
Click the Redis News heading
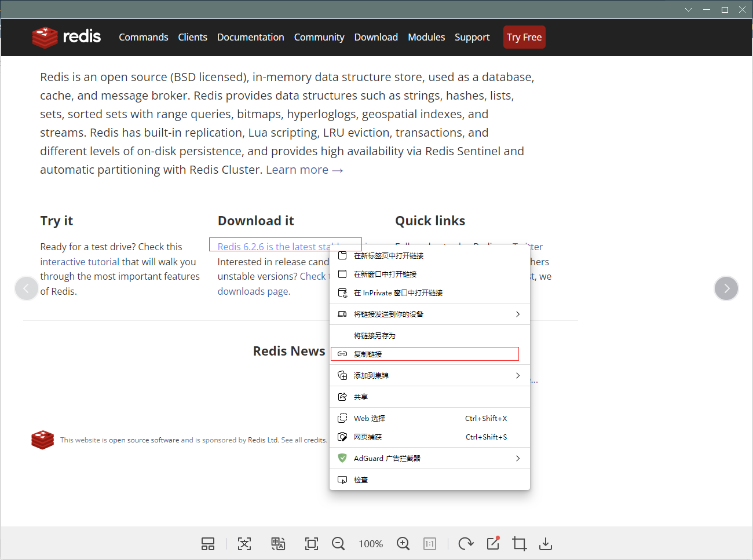289,351
